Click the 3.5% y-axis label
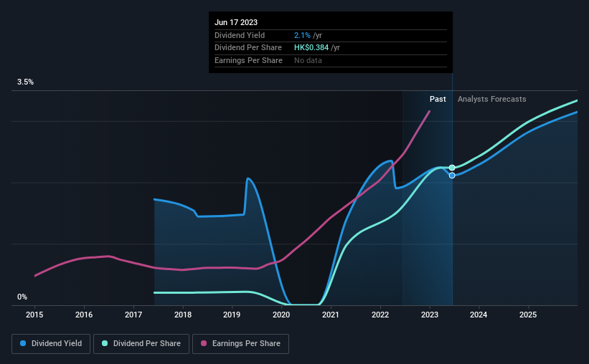Viewport: 589px width, 364px height. coord(25,82)
